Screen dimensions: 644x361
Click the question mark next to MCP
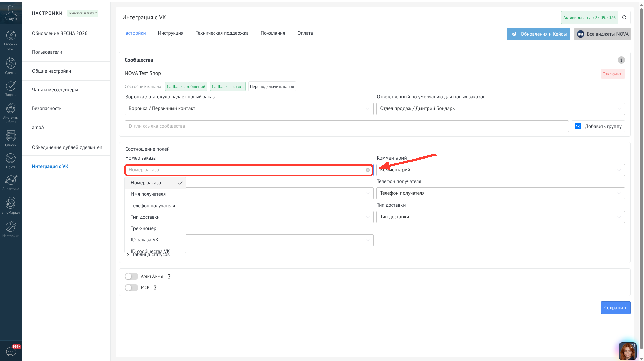[155, 288]
